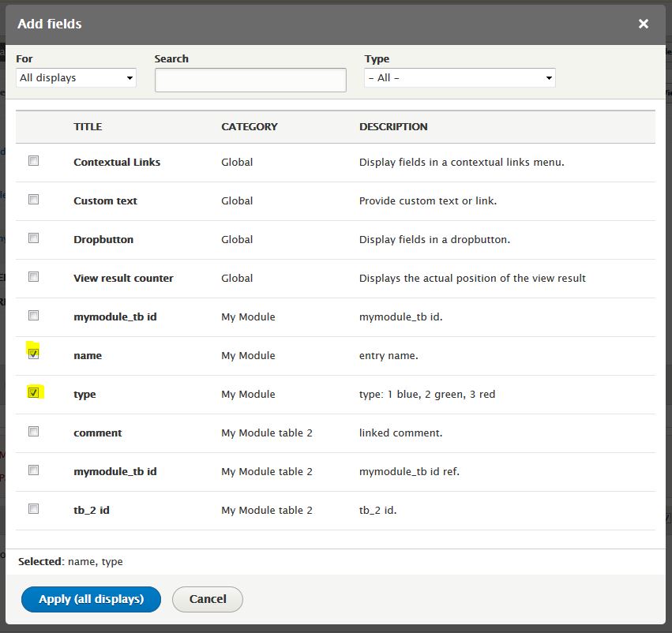Click the CATEGORY column header
672x633 pixels.
(x=249, y=127)
